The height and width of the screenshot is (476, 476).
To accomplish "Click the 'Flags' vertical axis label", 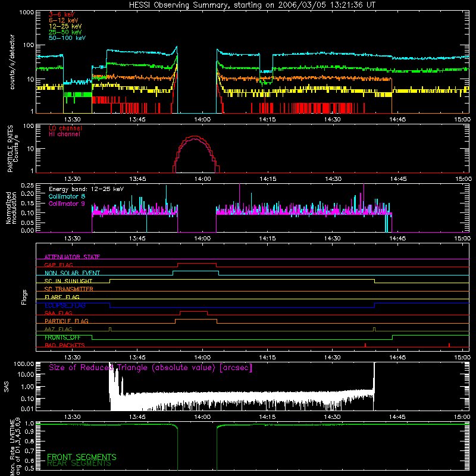I will coord(24,297).
